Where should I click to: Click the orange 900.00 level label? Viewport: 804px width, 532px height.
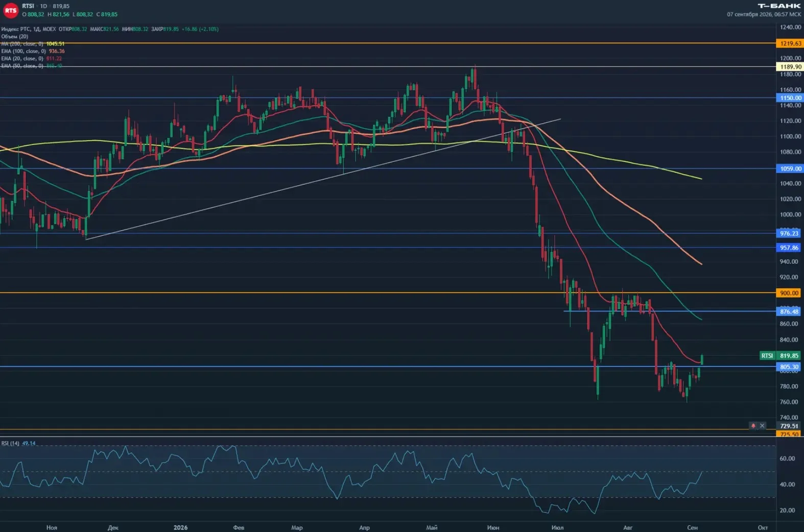[789, 293]
